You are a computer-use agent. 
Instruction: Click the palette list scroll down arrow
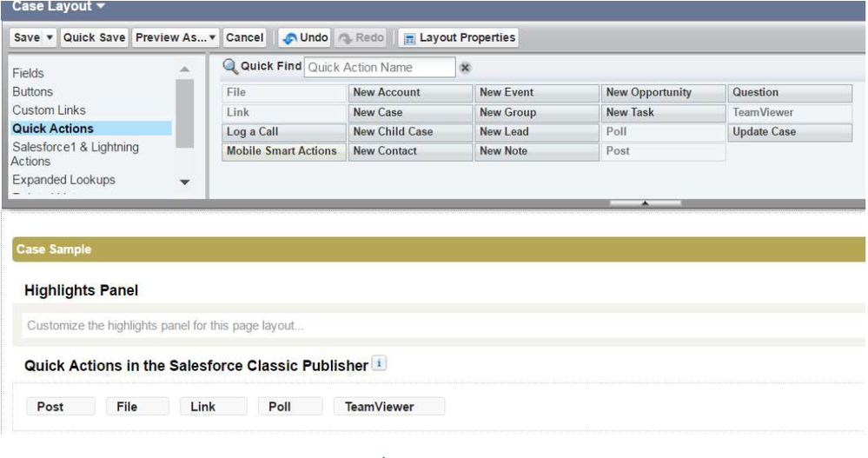(185, 182)
